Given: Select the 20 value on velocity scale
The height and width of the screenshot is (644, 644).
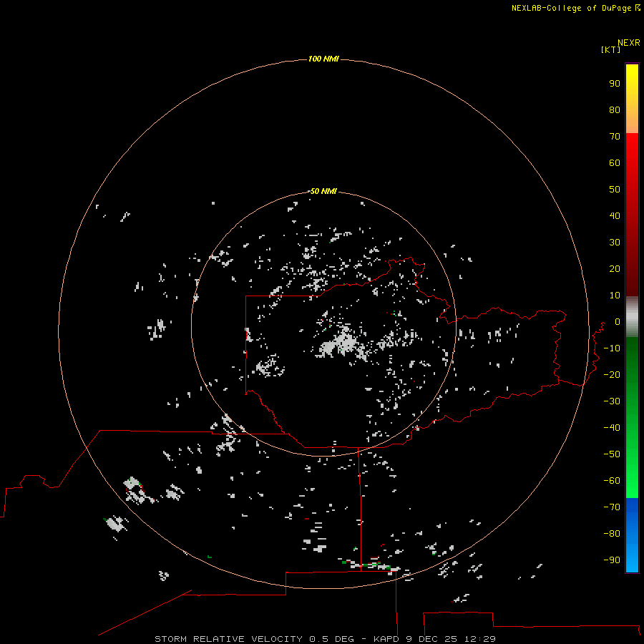Looking at the screenshot, I should pos(615,268).
